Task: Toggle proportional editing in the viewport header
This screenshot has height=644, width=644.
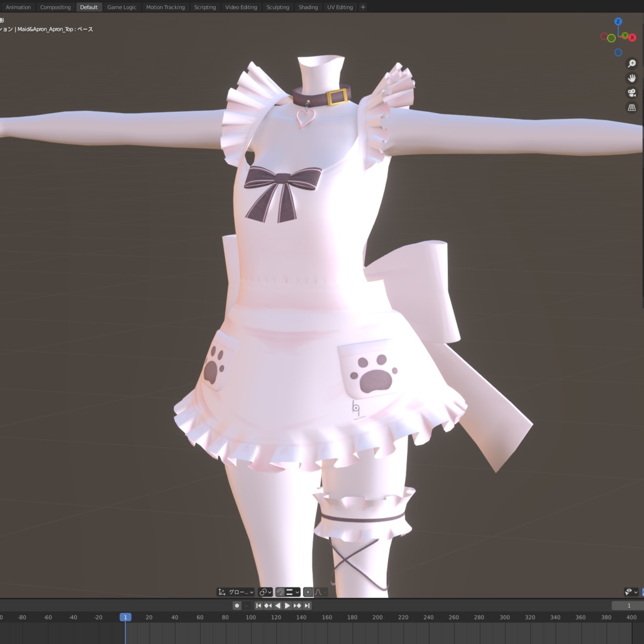Action: [x=308, y=592]
